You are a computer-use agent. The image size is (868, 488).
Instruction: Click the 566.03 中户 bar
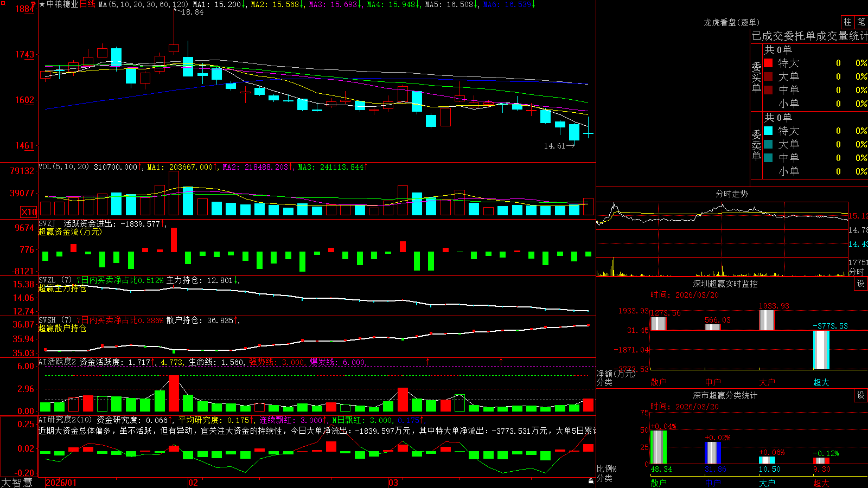(x=713, y=327)
